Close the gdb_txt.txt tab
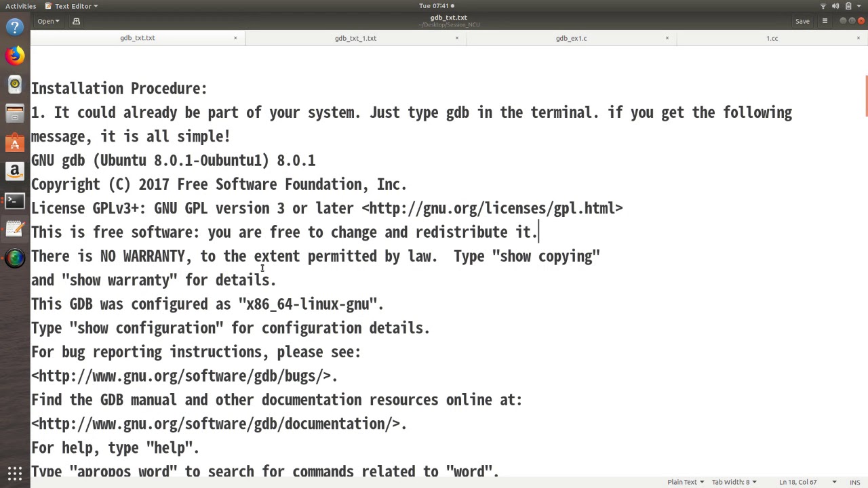Screen dimensions: 868x488 point(235,38)
